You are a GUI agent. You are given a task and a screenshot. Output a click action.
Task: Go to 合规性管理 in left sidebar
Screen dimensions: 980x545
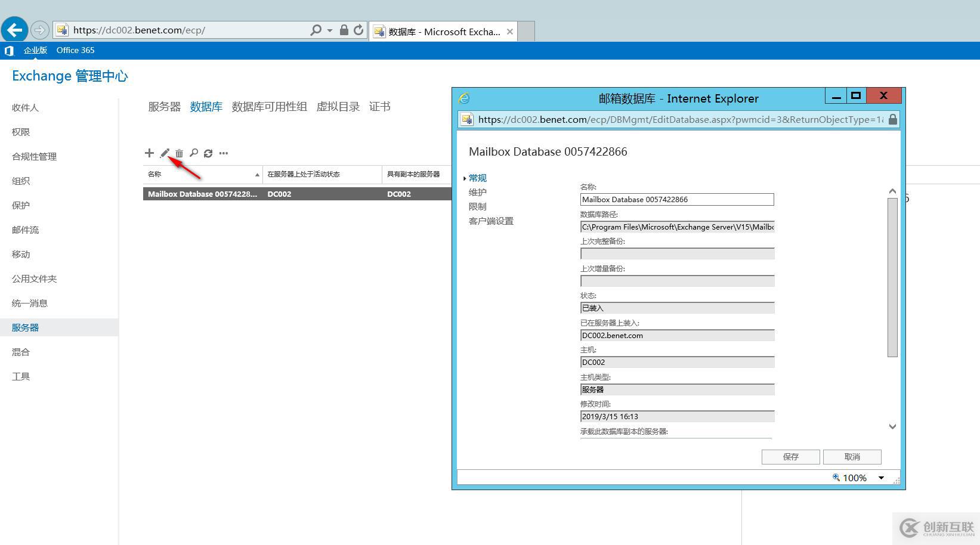(x=34, y=156)
